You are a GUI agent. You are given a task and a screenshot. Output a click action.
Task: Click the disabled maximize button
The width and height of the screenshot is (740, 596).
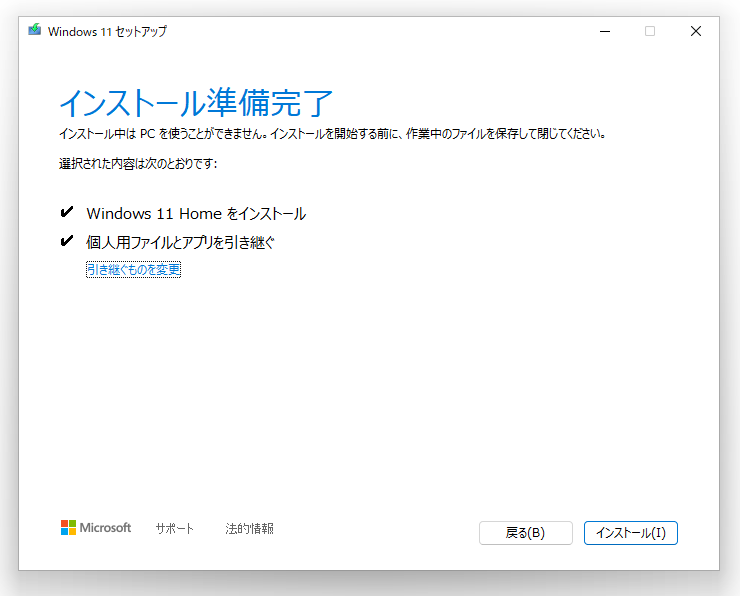tap(650, 31)
